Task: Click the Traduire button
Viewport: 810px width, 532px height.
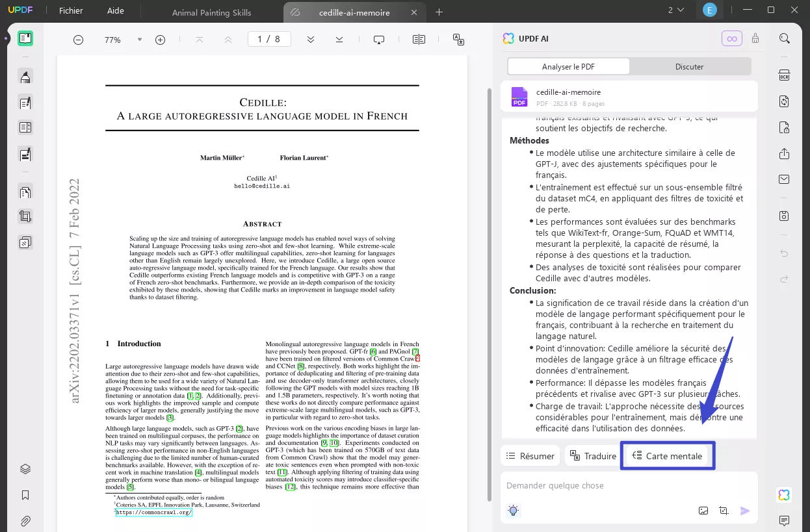Action: 592,456
